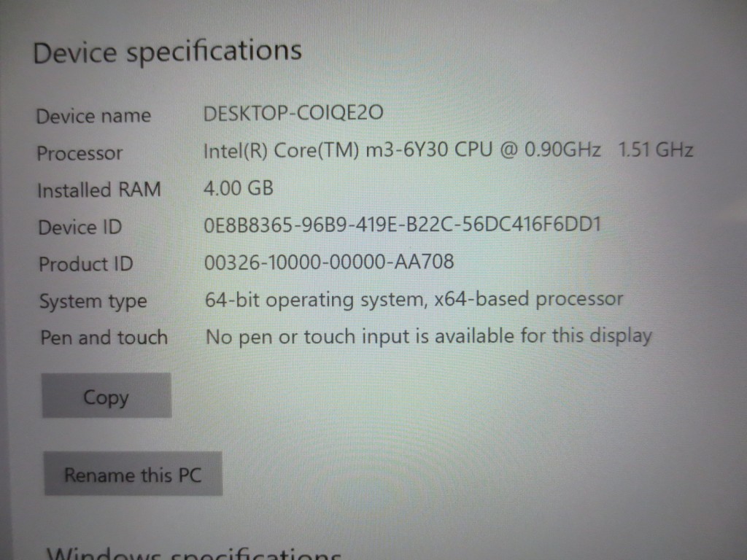Open the Rename this PC dialog
Viewport: 747px width, 560px height.
[x=133, y=474]
